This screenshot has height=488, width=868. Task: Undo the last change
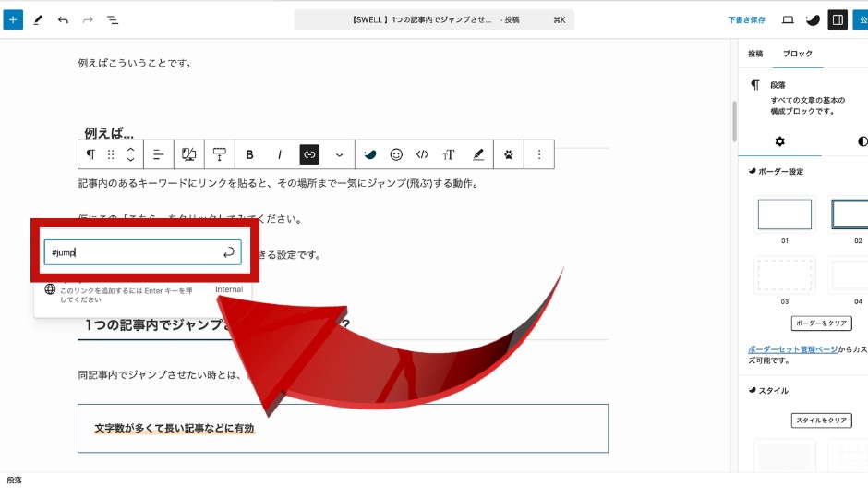click(x=63, y=20)
